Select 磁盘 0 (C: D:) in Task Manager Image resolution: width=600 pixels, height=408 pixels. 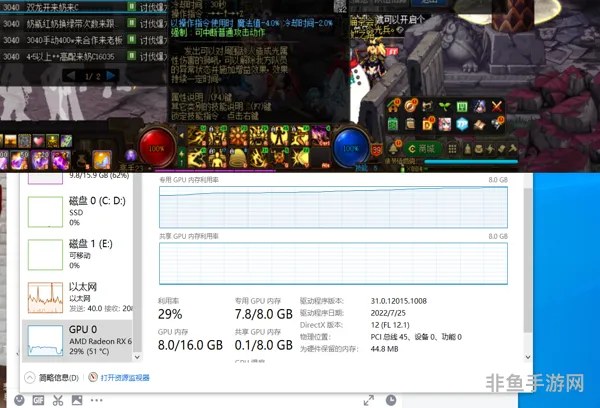tap(77, 211)
